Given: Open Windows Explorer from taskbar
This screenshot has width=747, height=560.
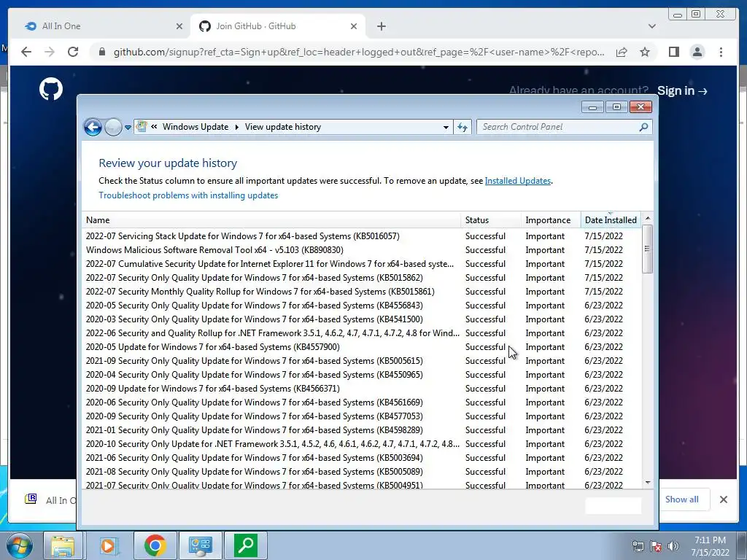Looking at the screenshot, I should tap(63, 545).
